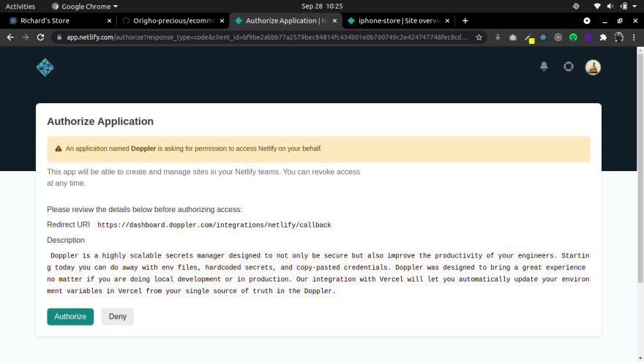Close the Origho-precious GitHub tab

(x=222, y=20)
